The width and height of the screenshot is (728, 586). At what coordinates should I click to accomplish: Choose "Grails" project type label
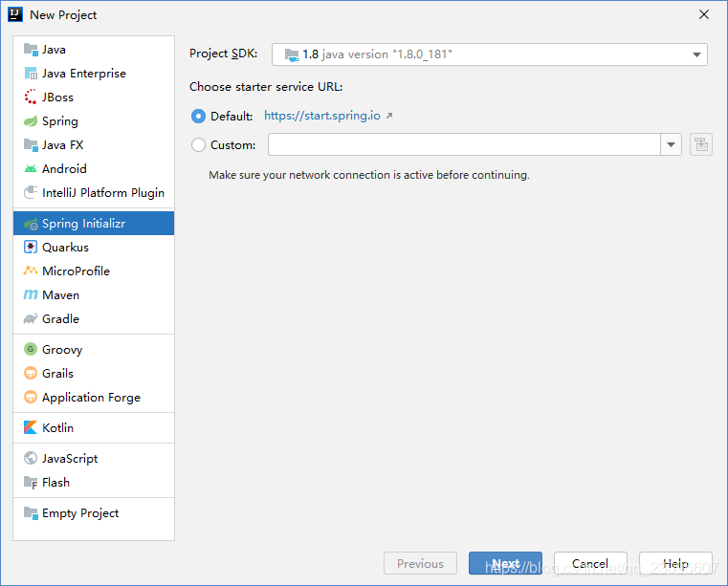pyautogui.click(x=57, y=373)
